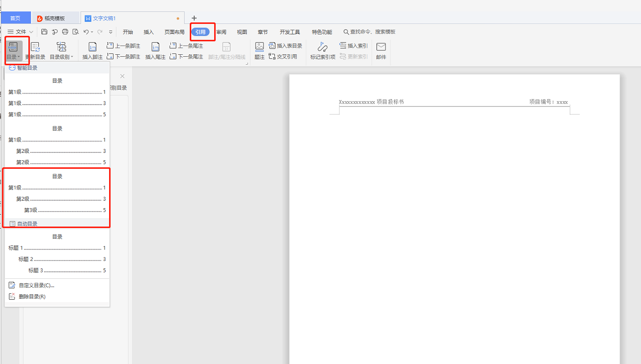The height and width of the screenshot is (364, 641).
Task: Click the 查找命令、搜索模板 search box
Action: click(370, 32)
